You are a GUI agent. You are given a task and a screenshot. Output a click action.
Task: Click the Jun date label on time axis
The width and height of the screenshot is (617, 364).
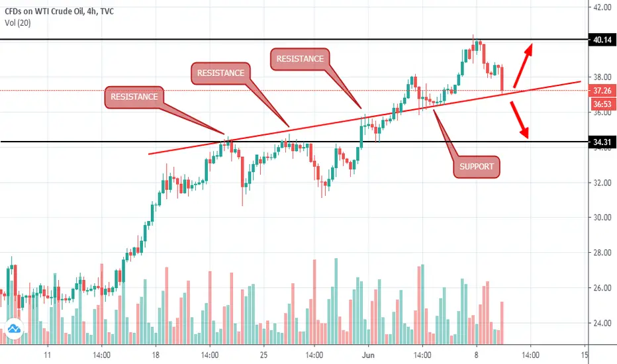[x=367, y=353]
